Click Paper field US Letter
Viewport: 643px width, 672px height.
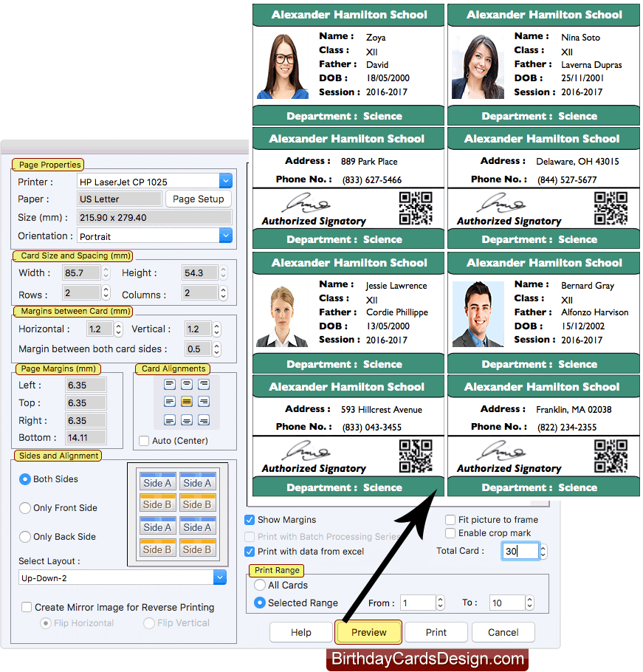click(119, 199)
